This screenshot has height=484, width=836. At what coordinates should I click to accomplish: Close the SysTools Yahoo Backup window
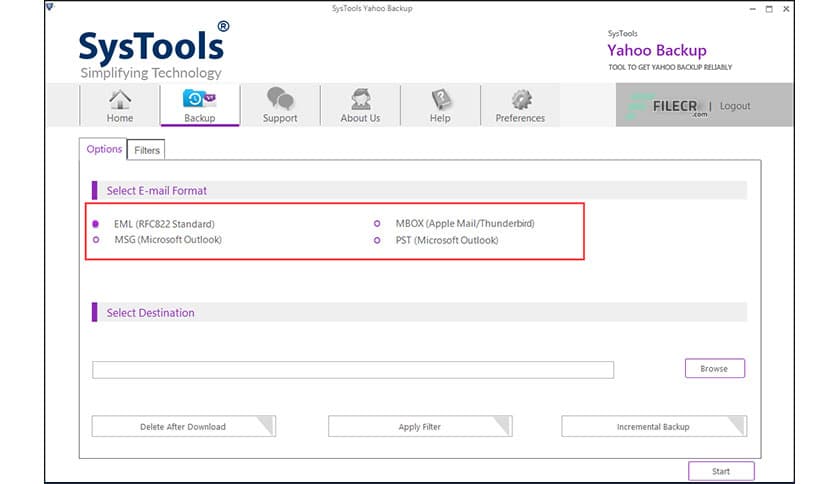click(x=786, y=9)
